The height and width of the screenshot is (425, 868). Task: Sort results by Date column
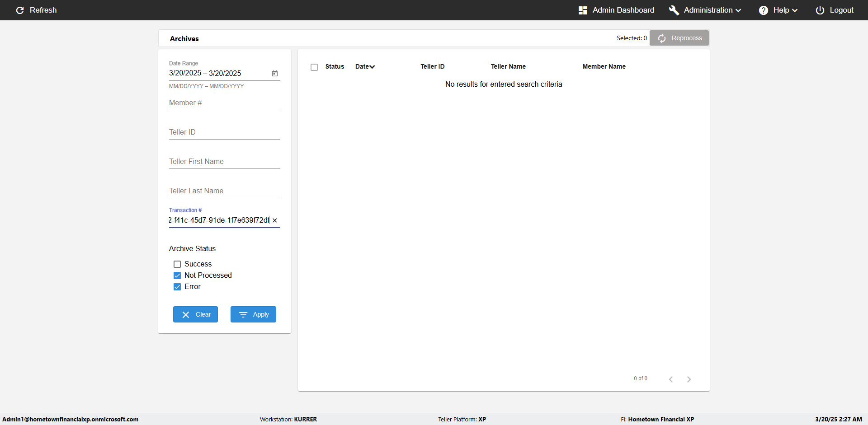tap(365, 66)
